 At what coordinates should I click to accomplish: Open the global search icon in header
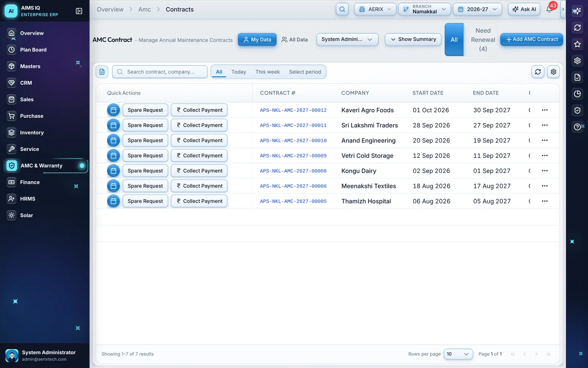click(342, 9)
